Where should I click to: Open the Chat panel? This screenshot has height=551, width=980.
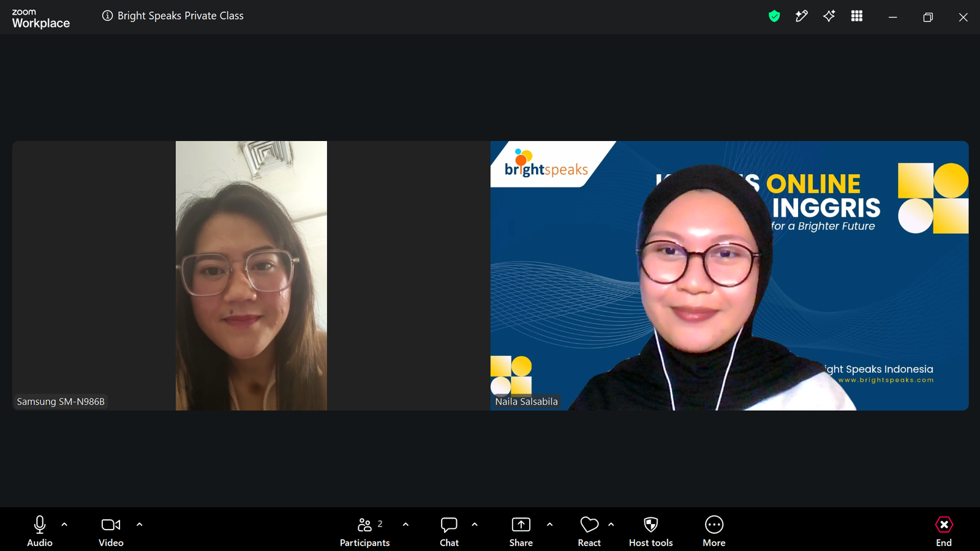pyautogui.click(x=449, y=531)
